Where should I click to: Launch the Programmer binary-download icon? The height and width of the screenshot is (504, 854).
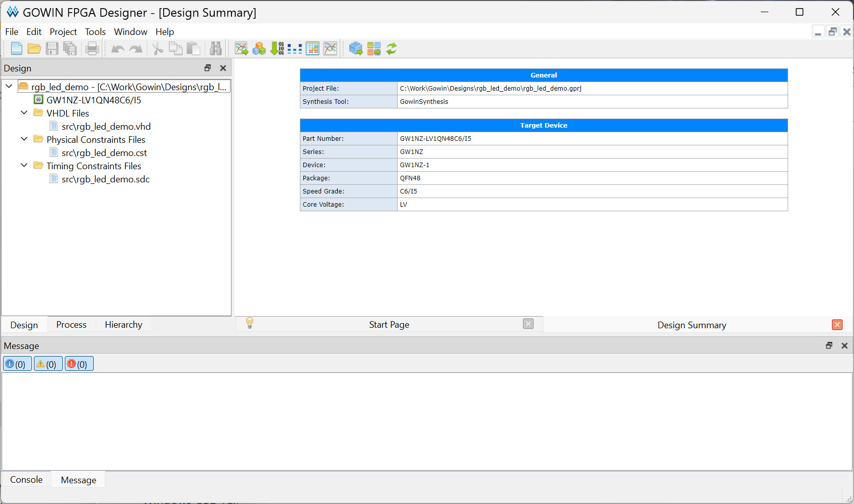277,49
